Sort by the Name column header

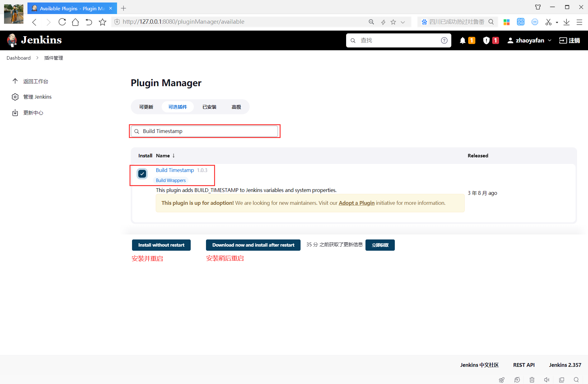click(x=165, y=155)
